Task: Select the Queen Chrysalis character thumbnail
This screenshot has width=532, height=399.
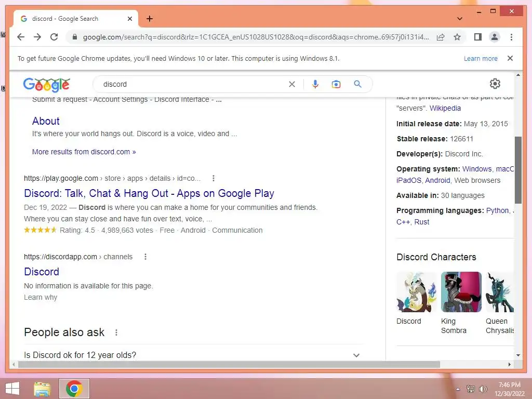Action: [x=500, y=292]
